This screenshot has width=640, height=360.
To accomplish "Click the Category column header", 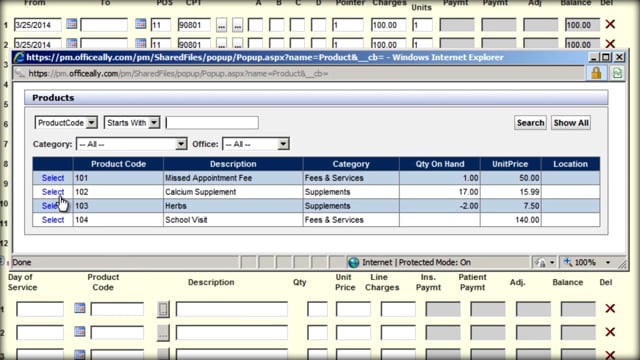I will [x=351, y=164].
